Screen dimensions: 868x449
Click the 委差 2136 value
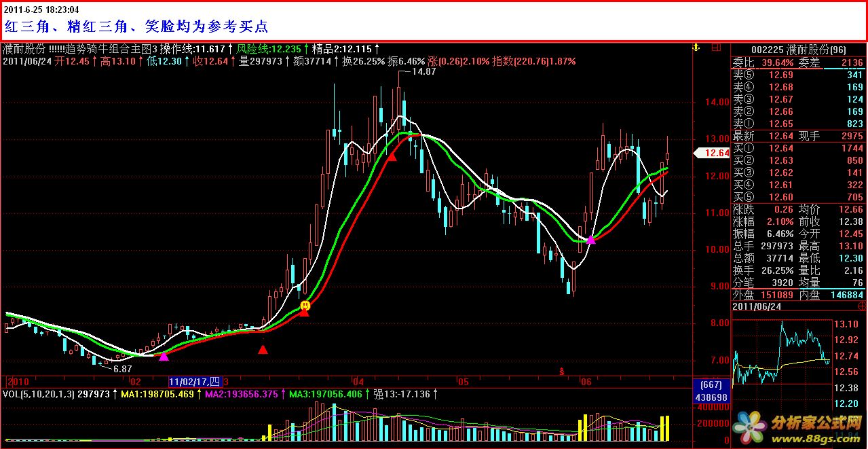(x=852, y=62)
